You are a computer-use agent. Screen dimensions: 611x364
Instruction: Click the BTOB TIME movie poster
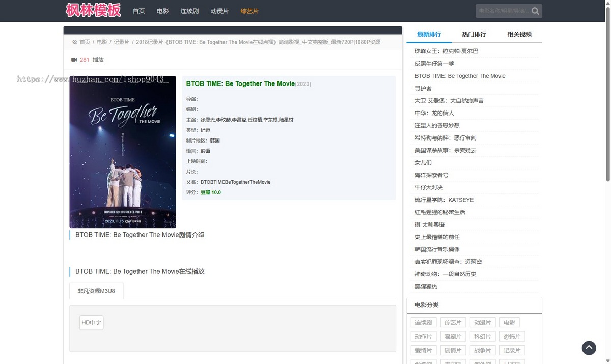pyautogui.click(x=123, y=152)
